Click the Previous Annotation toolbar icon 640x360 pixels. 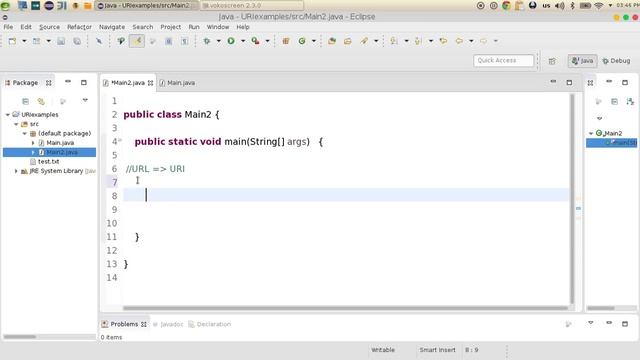(x=418, y=41)
